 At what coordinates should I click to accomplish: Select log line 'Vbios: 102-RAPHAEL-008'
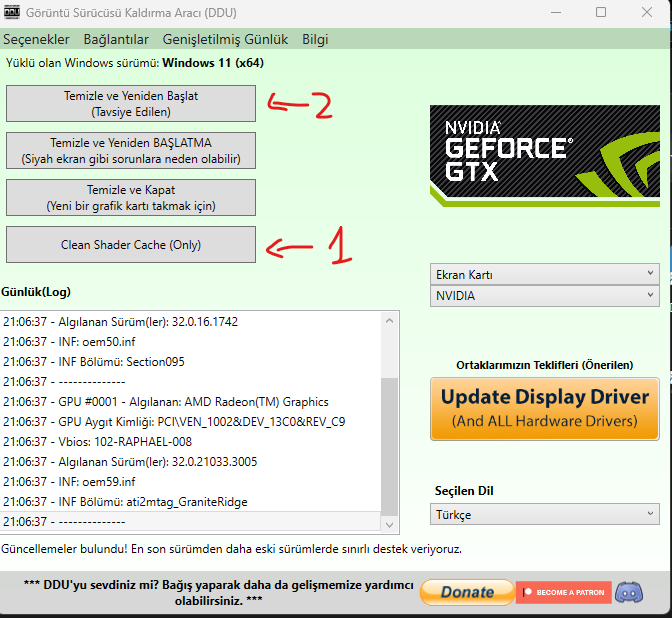click(191, 441)
